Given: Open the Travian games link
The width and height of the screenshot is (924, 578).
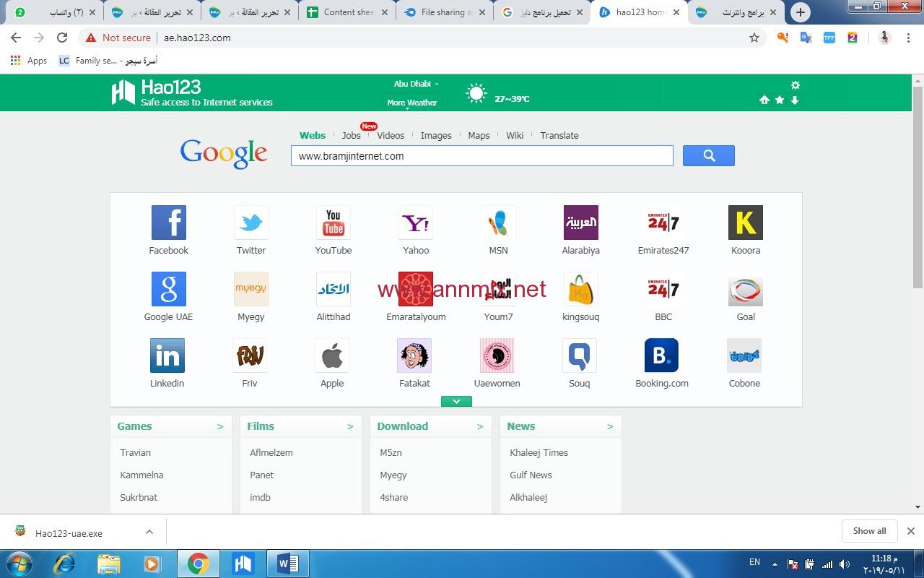Looking at the screenshot, I should [136, 452].
